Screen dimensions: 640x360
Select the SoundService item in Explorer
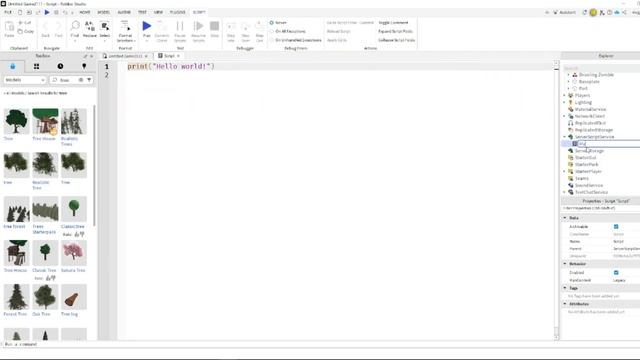(x=589, y=185)
